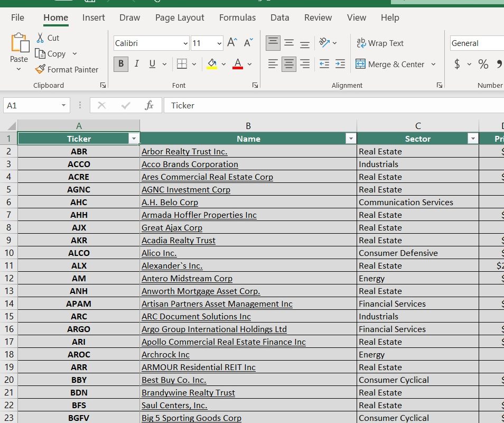Pick the red font color swatch
The width and height of the screenshot is (504, 423).
237,68
